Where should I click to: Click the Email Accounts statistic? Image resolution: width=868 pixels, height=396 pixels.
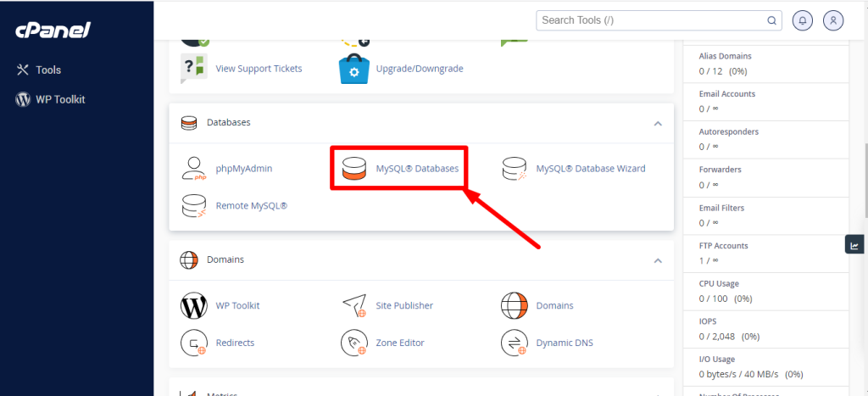click(766, 102)
